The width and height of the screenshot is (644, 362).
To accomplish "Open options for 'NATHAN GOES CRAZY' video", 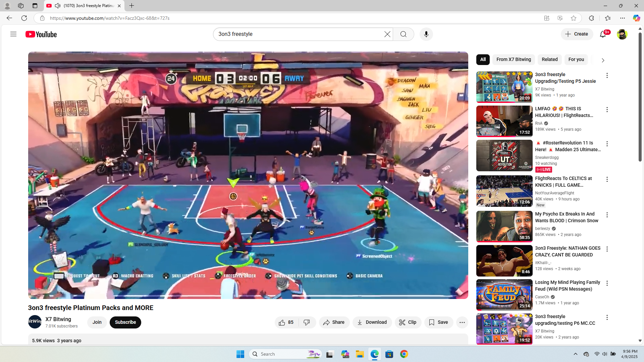I will click(607, 249).
